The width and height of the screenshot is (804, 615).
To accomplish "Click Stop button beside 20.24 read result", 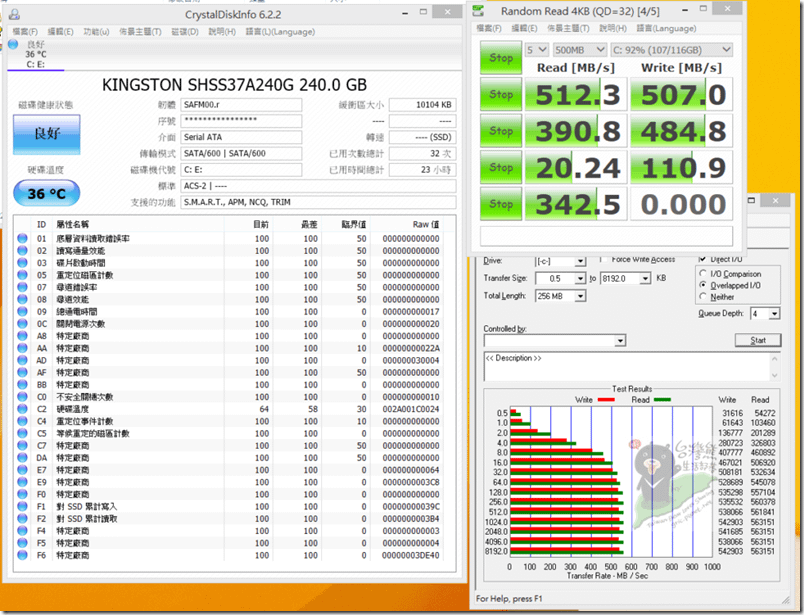I will click(x=501, y=167).
